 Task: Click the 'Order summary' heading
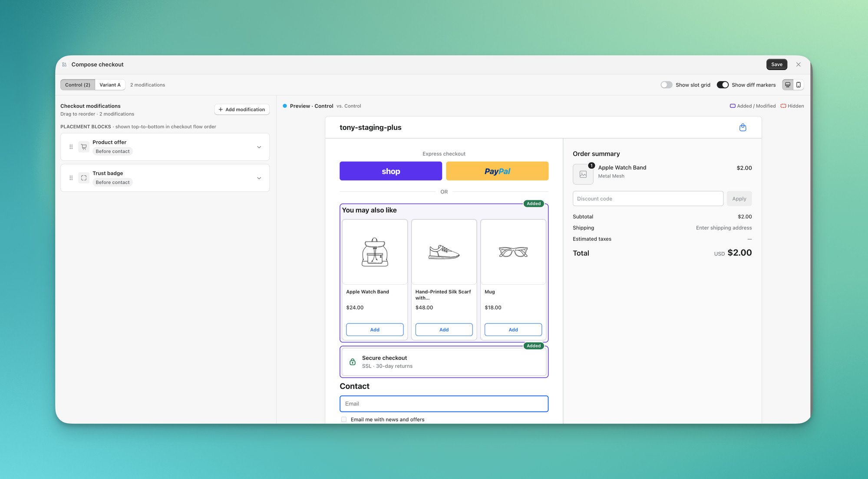click(x=596, y=154)
